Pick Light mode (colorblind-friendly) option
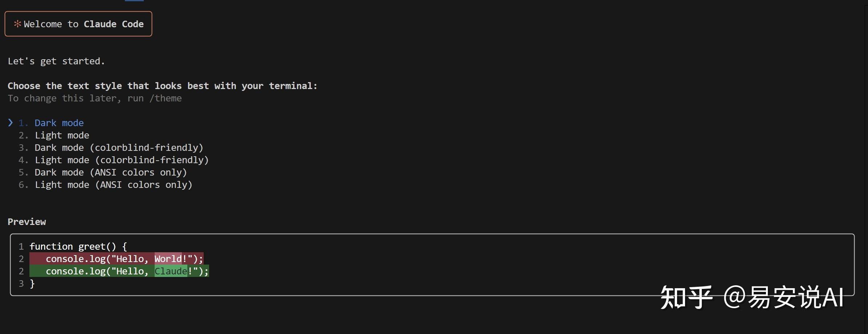Screen dimensions: 868x334 click(x=122, y=160)
